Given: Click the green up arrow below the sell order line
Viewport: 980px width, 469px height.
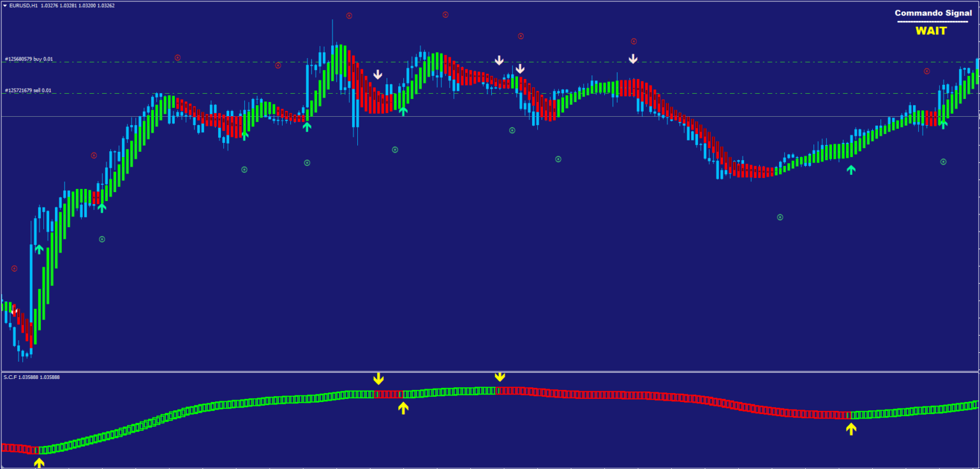Looking at the screenshot, I should [402, 112].
